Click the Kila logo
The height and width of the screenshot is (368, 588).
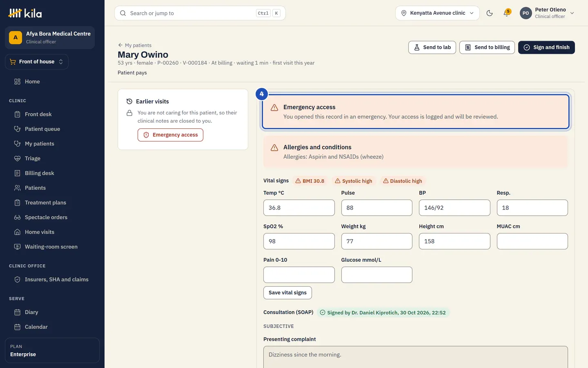coord(25,13)
